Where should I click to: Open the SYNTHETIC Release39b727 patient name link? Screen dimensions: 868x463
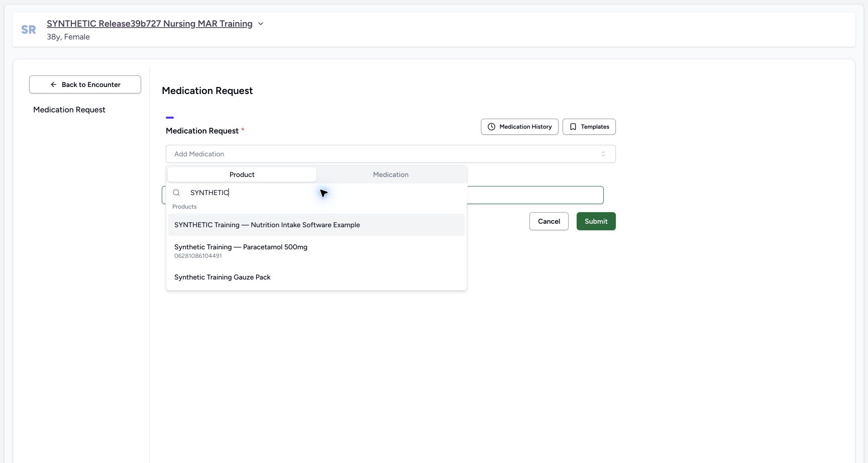click(150, 24)
